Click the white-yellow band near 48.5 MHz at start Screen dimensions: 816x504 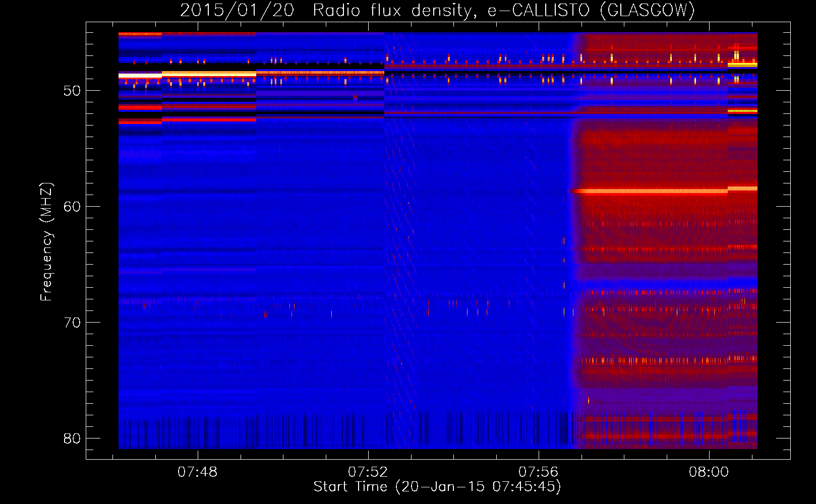[x=140, y=75]
